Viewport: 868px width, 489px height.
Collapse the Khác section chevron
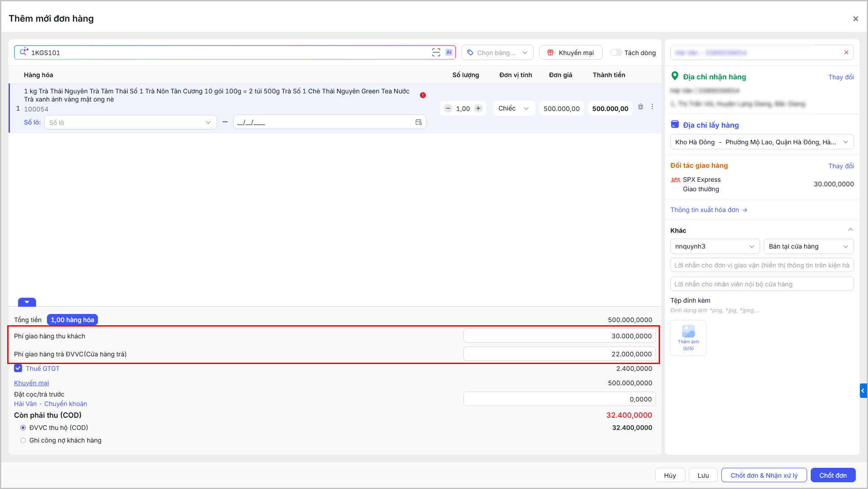pos(850,230)
